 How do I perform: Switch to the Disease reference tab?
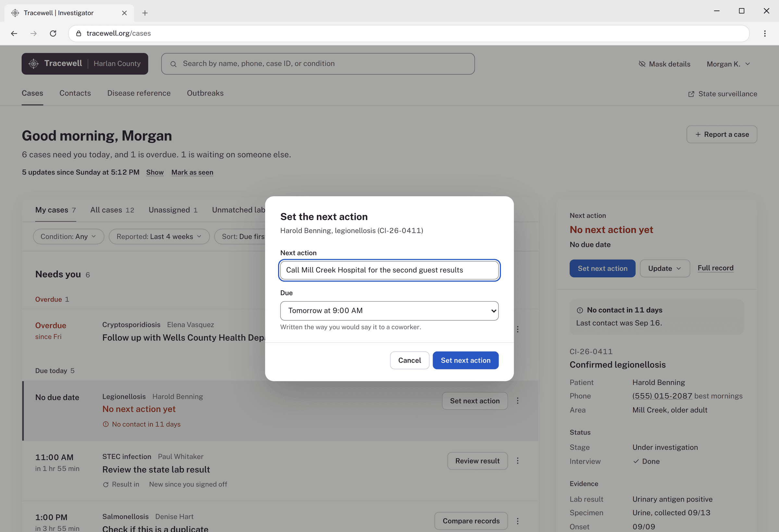139,93
